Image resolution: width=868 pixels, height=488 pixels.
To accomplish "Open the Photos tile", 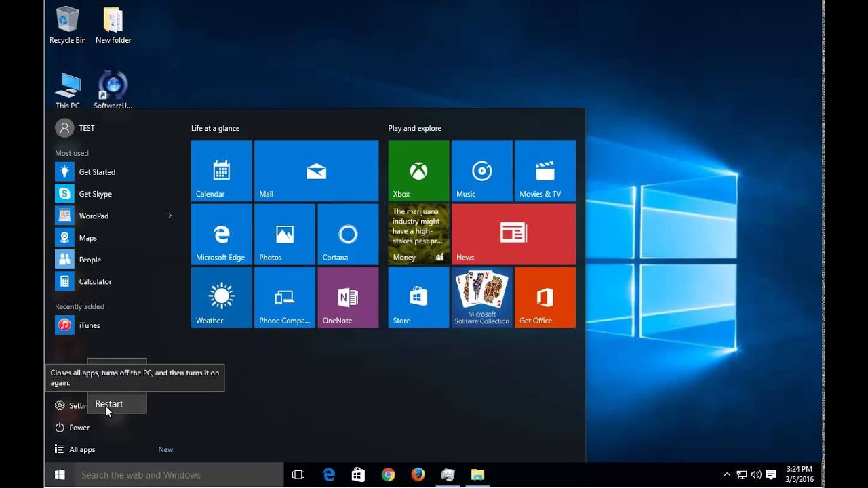I will pyautogui.click(x=285, y=234).
